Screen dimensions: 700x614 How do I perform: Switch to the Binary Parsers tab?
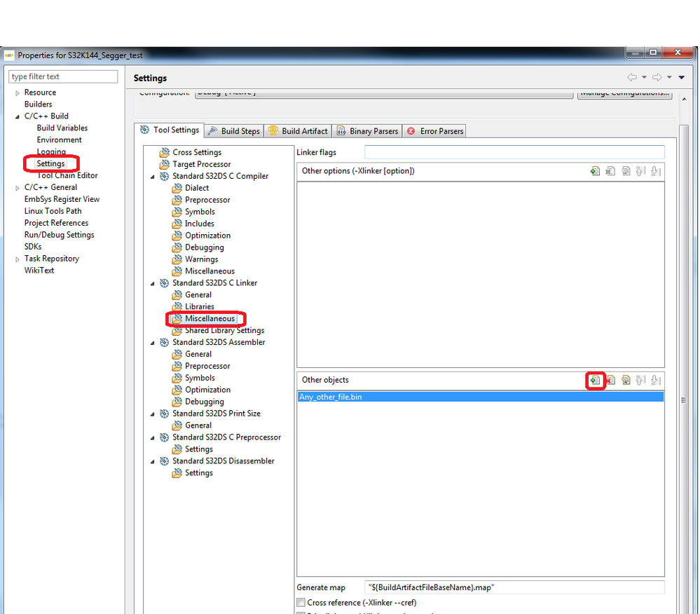click(x=367, y=131)
